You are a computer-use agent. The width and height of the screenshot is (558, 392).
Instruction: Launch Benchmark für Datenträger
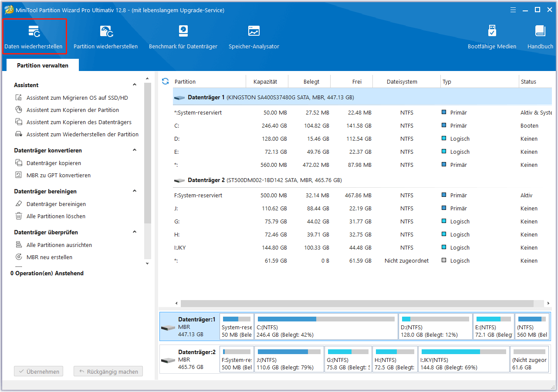click(183, 37)
